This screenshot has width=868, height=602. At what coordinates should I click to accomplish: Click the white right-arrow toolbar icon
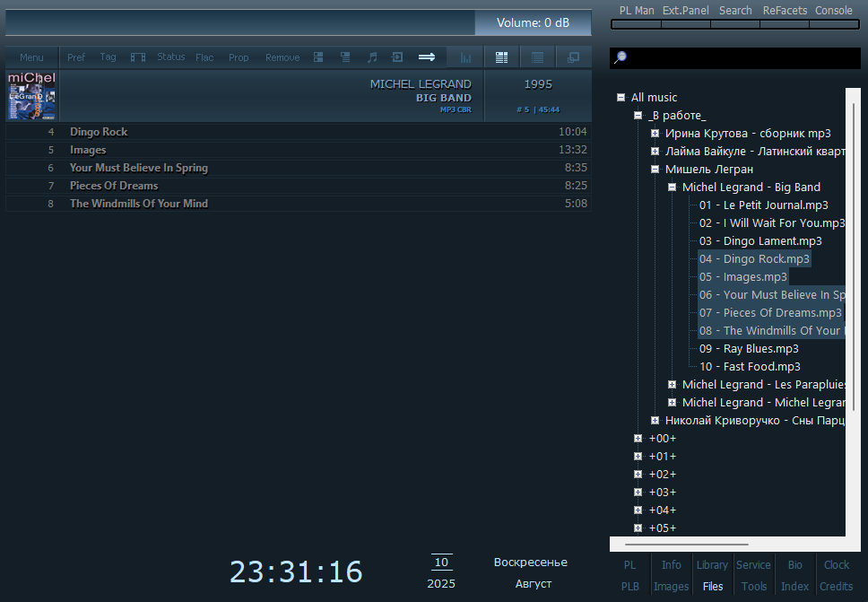click(x=427, y=57)
